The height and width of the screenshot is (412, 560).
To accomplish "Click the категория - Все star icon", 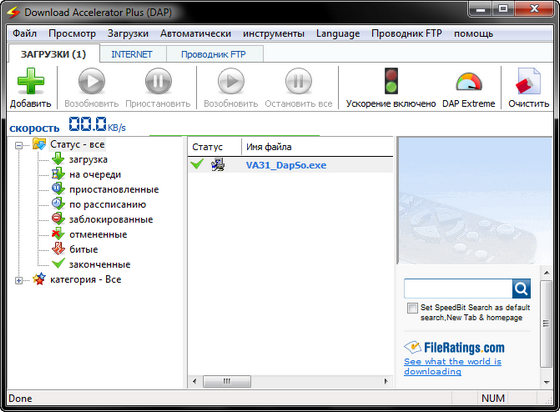I will click(39, 279).
